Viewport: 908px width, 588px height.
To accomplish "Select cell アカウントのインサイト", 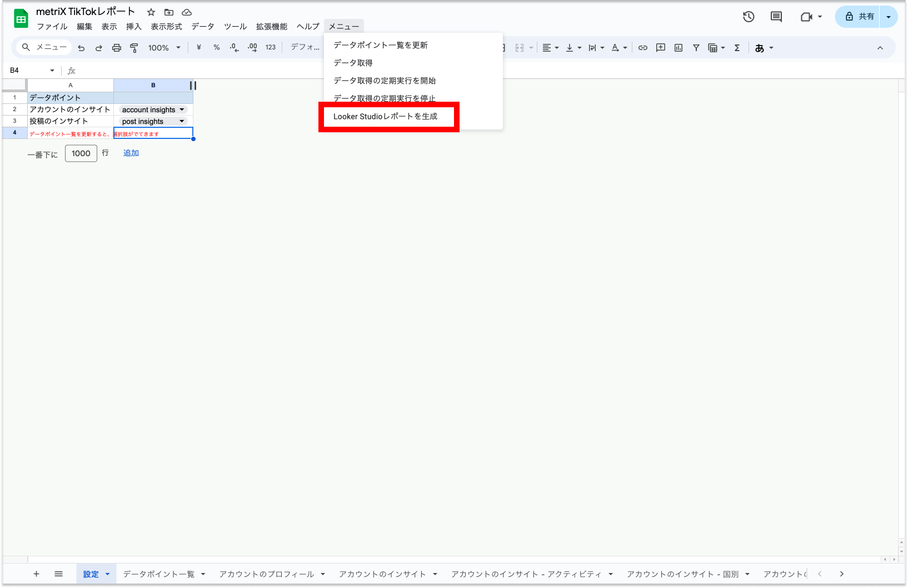I will 71,109.
